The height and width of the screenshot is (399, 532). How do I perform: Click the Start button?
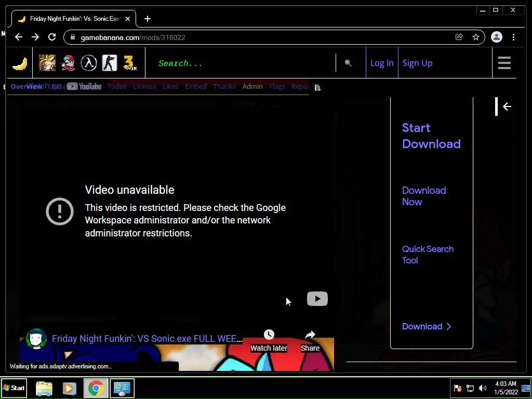pyautogui.click(x=14, y=388)
